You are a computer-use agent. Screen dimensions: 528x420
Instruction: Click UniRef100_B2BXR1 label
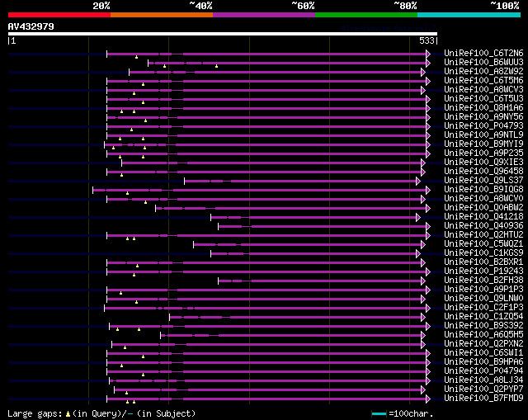tap(483, 262)
